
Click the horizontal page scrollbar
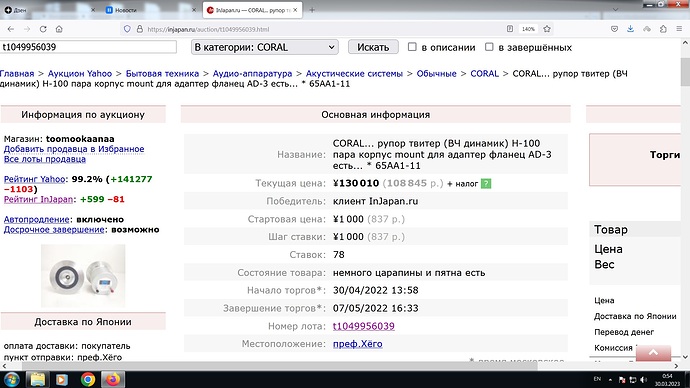click(x=279, y=366)
